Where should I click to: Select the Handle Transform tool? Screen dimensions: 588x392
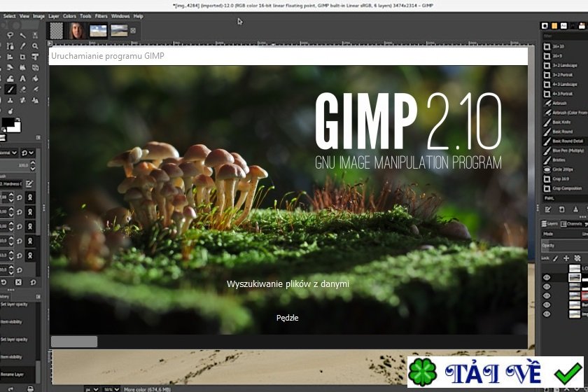tap(22, 68)
